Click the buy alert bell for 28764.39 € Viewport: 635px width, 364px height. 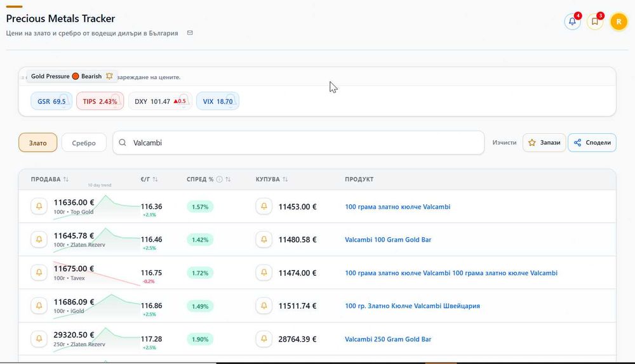click(x=264, y=339)
